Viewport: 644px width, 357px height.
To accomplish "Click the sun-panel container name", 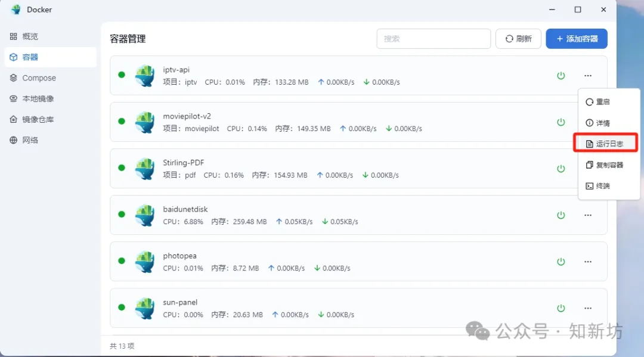I will pyautogui.click(x=180, y=302).
